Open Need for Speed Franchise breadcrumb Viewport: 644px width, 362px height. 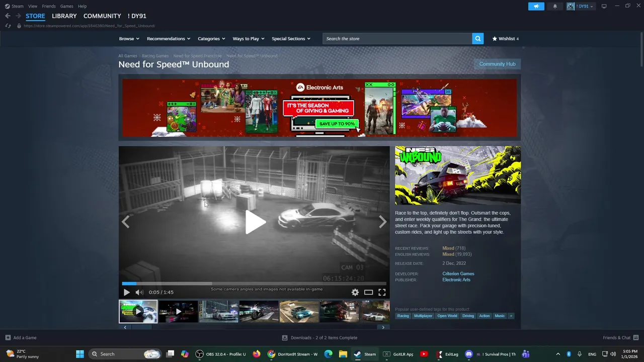197,56
